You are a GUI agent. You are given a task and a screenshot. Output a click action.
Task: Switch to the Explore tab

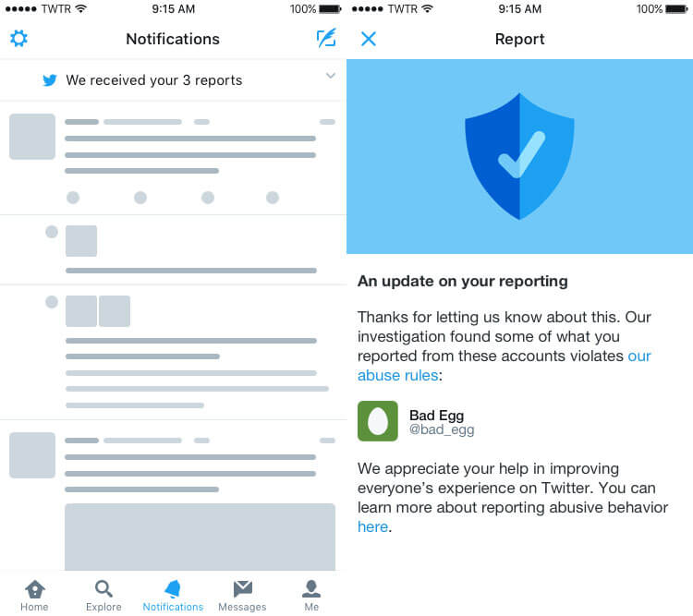pyautogui.click(x=103, y=596)
